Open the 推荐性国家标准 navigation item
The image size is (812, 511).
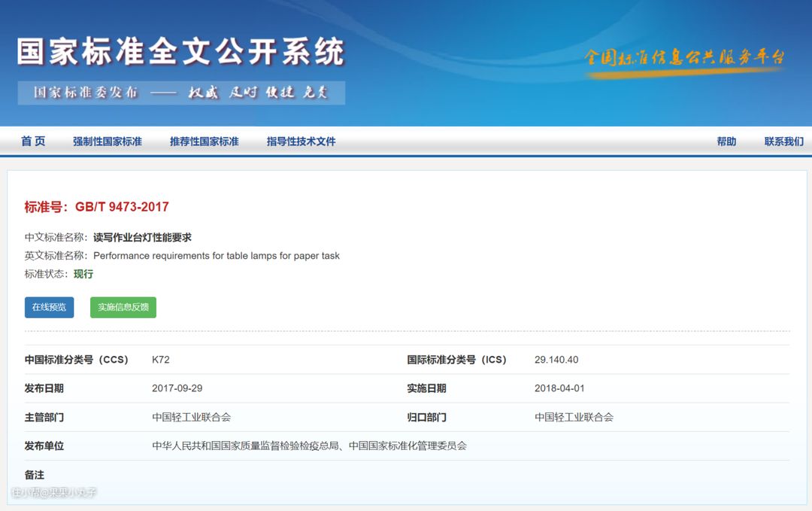(x=204, y=141)
